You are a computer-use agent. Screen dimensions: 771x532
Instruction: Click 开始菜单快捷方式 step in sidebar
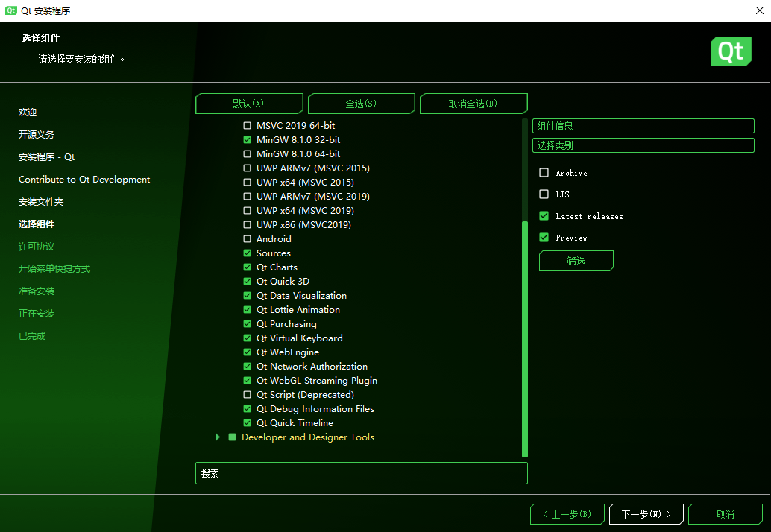pyautogui.click(x=54, y=269)
